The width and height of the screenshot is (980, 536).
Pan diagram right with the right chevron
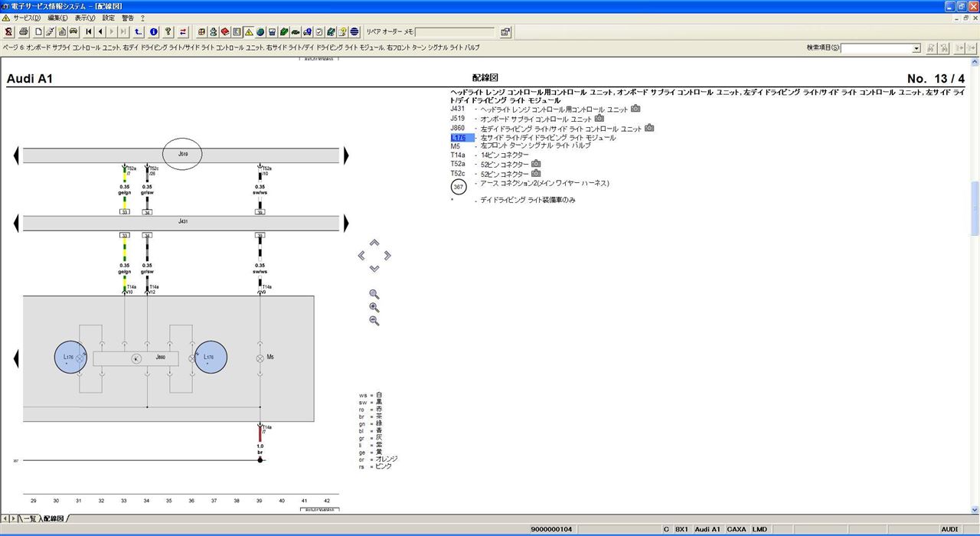tap(387, 256)
